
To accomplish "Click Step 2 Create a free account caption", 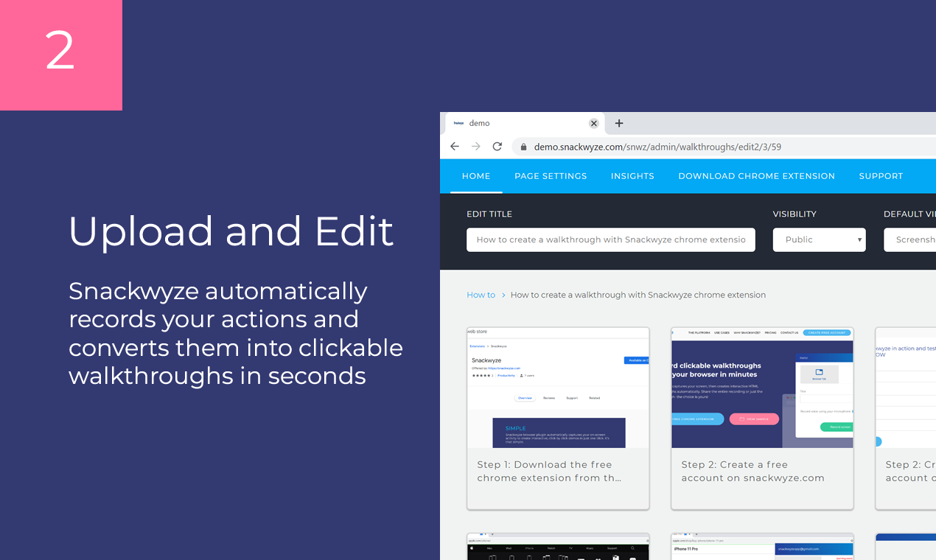I will pyautogui.click(x=753, y=472).
